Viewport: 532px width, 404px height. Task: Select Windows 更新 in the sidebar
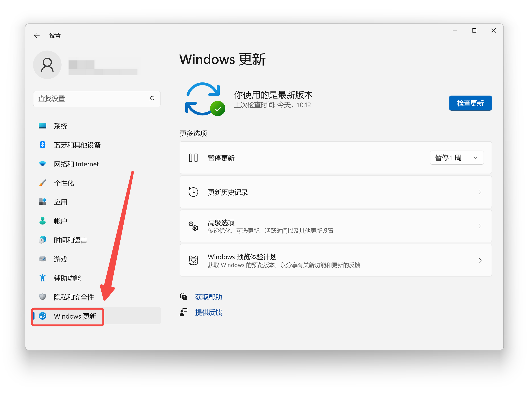[97, 316]
